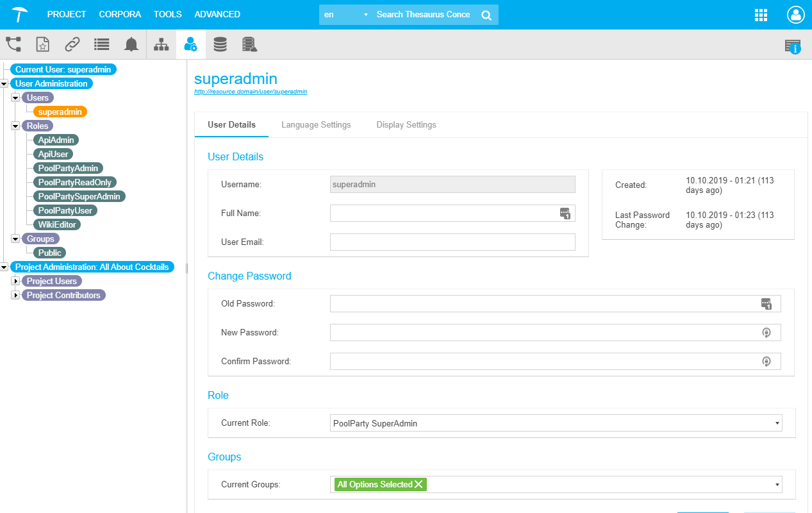Screen dimensions: 812x513
Task: Click the PoolParty umbrella logo
Action: tap(20, 14)
